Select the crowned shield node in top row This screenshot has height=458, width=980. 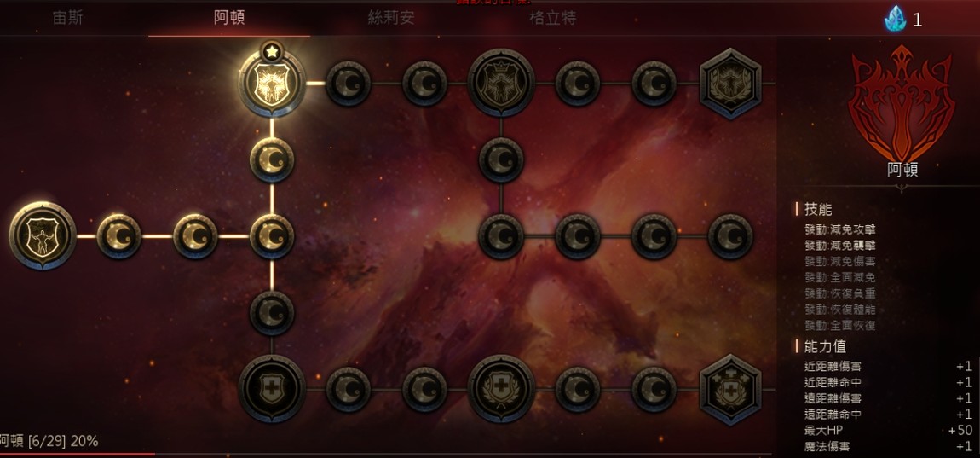pos(501,83)
